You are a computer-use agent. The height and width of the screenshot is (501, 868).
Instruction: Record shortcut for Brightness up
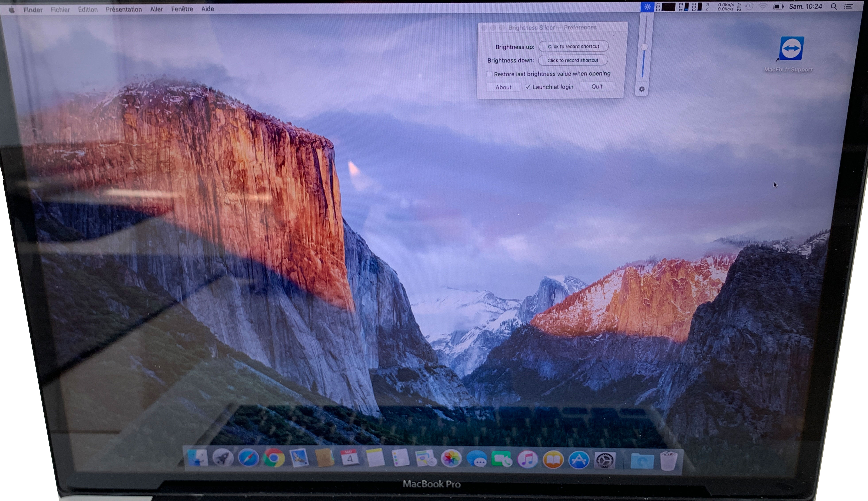click(573, 46)
